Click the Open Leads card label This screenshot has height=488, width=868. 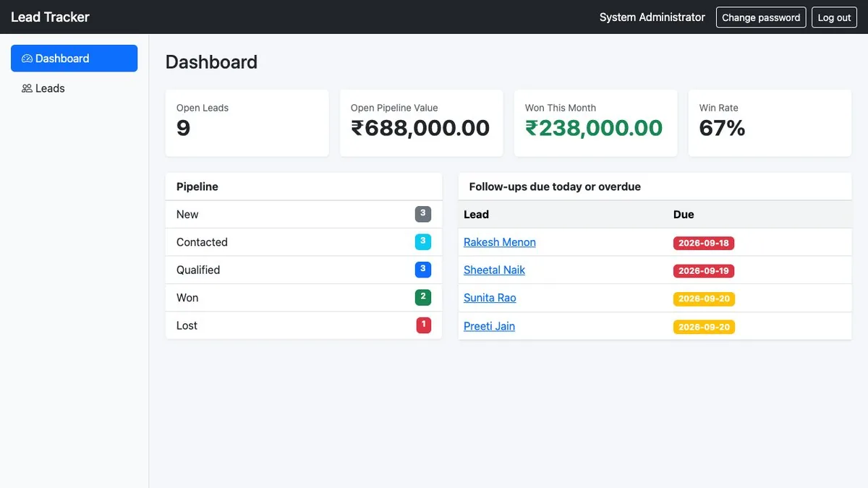(x=203, y=108)
